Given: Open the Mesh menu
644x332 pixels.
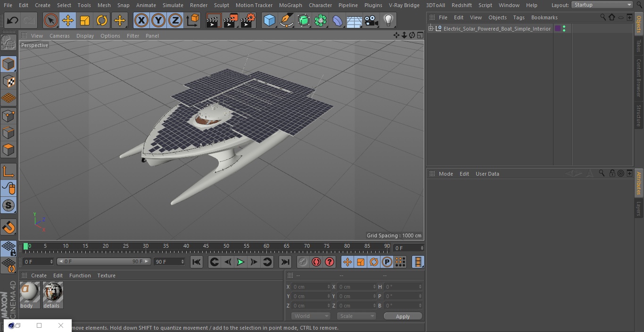Looking at the screenshot, I should coord(104,5).
